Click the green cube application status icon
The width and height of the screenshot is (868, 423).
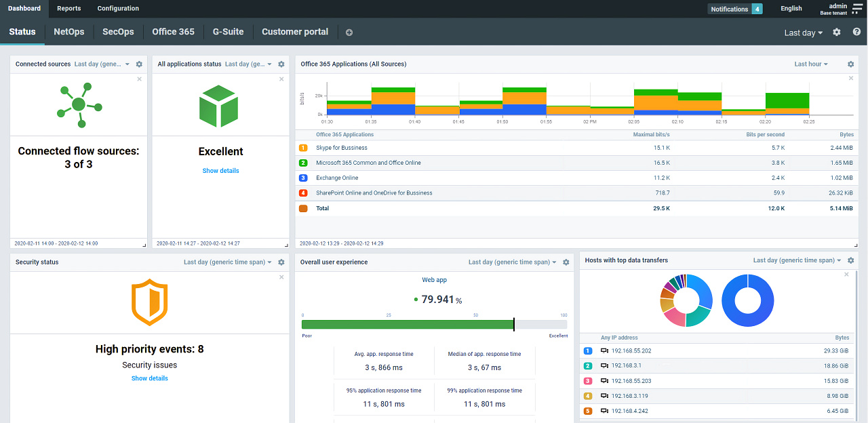tap(218, 105)
